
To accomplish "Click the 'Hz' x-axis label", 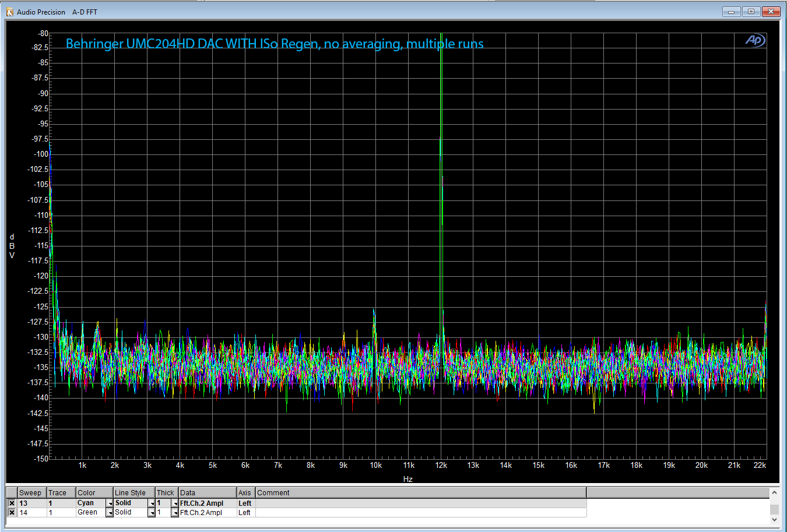I will (x=408, y=479).
